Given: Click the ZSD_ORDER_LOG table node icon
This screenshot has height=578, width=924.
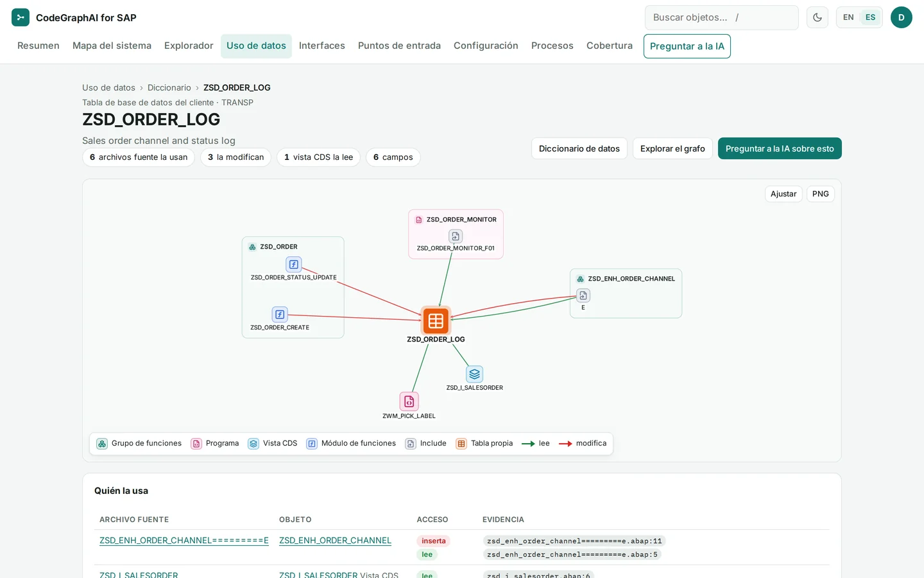Looking at the screenshot, I should coord(436,320).
